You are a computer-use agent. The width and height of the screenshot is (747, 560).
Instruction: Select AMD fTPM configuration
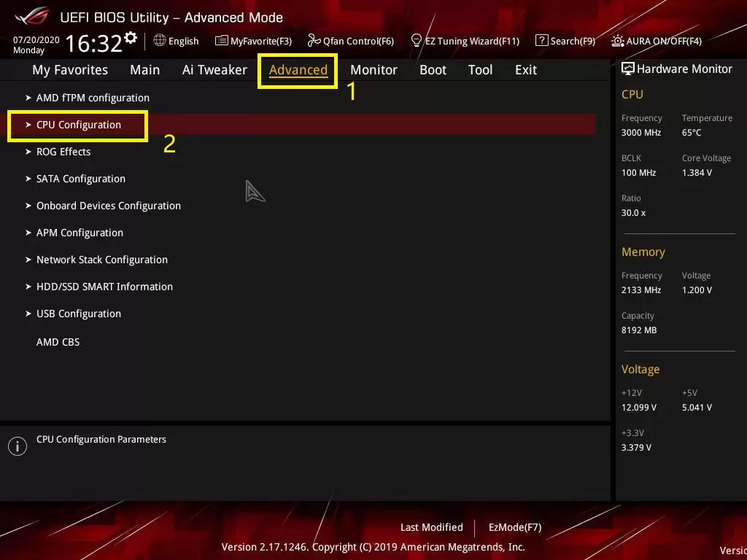pos(92,98)
